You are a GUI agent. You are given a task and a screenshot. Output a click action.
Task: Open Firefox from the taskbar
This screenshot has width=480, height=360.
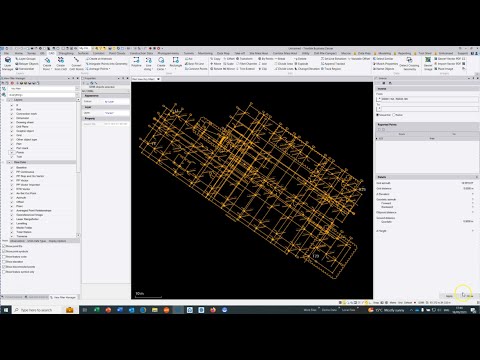pyautogui.click(x=213, y=310)
